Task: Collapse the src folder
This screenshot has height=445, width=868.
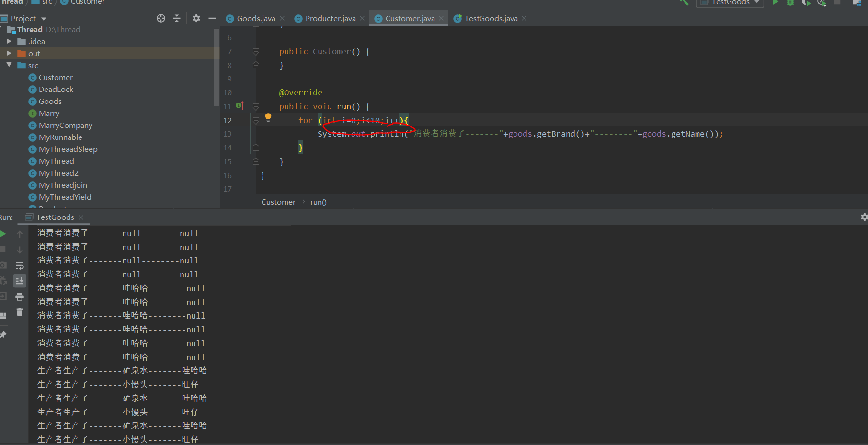Action: click(x=9, y=65)
